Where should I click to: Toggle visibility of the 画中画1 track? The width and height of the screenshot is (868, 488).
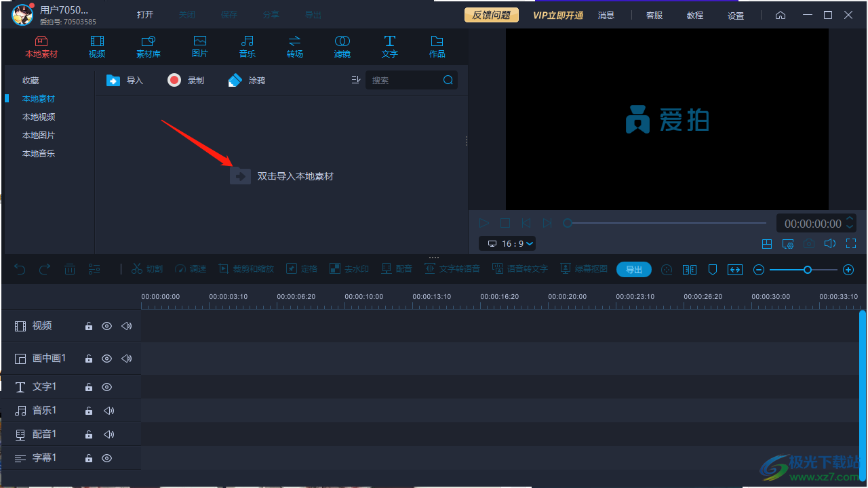coord(106,359)
